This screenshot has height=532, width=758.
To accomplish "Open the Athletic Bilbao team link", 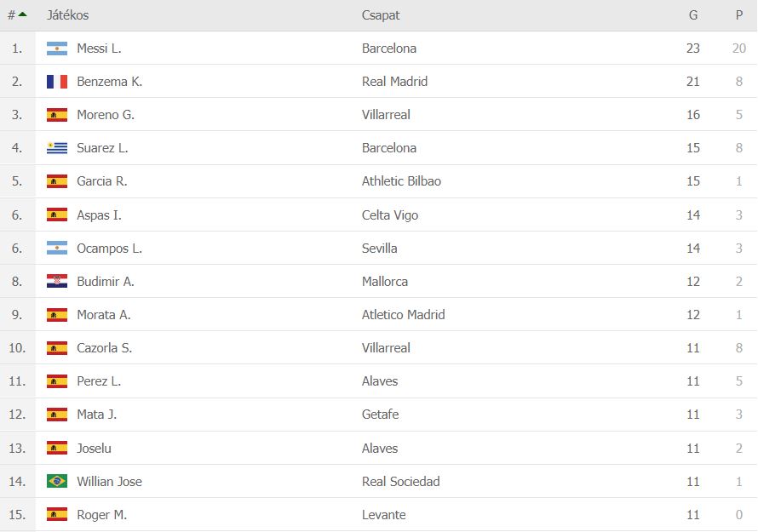I will coord(401,181).
